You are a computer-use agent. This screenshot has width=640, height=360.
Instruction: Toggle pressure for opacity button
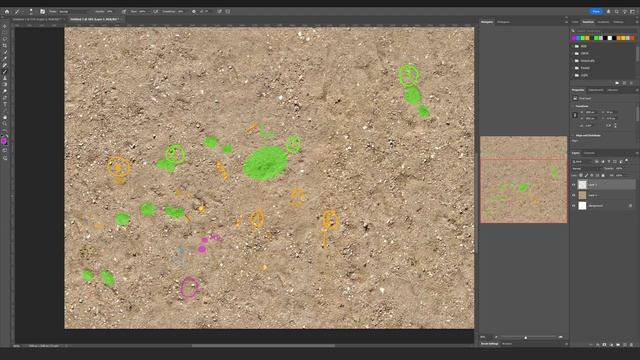124,11
